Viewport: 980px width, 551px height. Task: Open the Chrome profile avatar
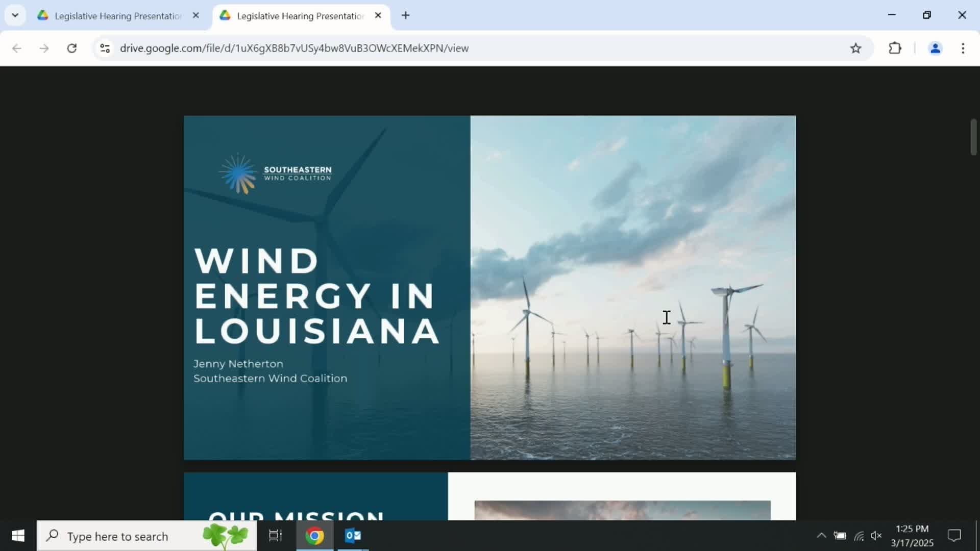tap(935, 48)
